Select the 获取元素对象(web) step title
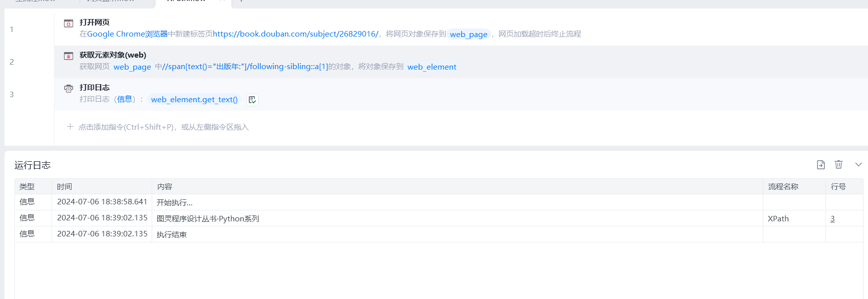 click(113, 55)
